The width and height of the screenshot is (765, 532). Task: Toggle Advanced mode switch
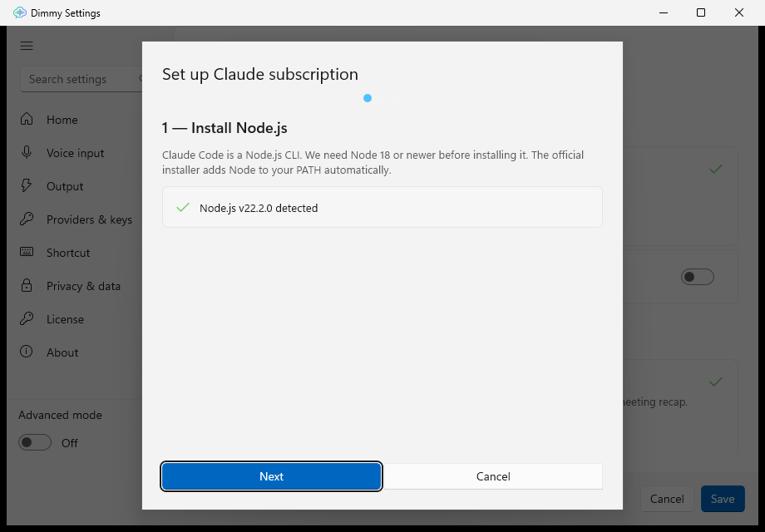[35, 442]
